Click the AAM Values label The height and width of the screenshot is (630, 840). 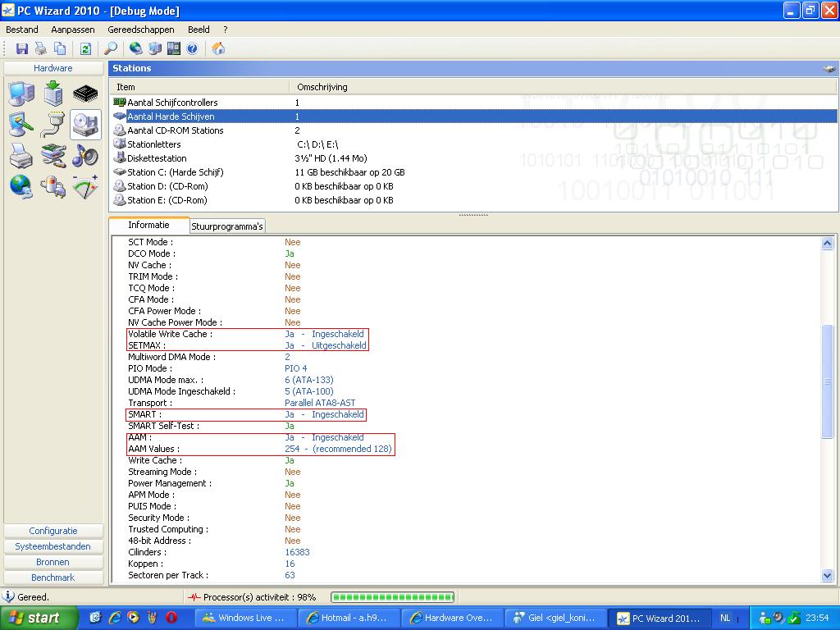(153, 449)
